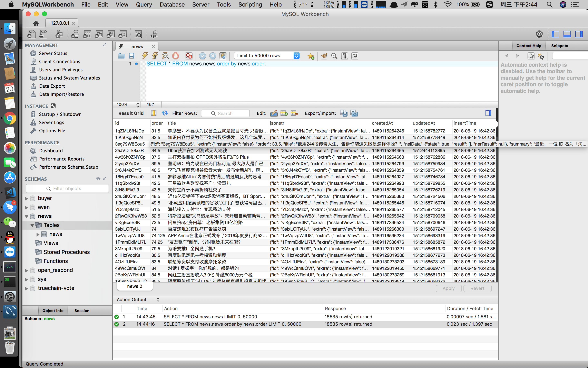This screenshot has height=368, width=588.
Task: Open the Query menu
Action: (x=144, y=4)
